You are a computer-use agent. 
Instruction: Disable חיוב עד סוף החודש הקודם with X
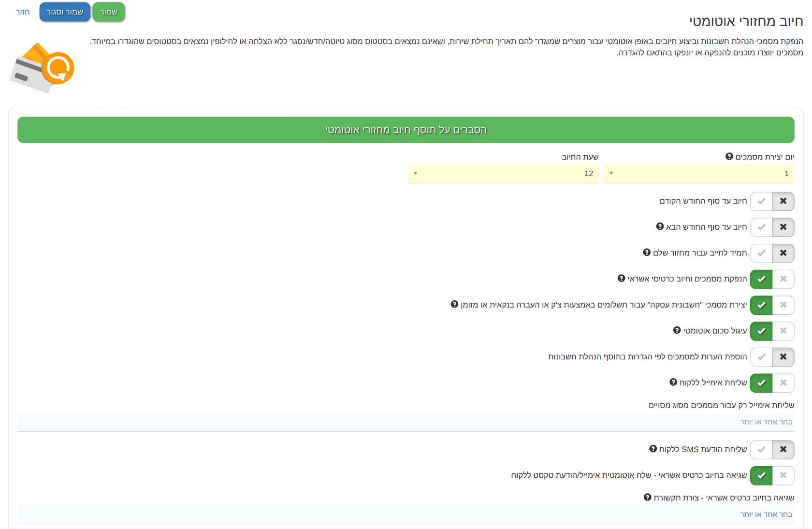coord(783,201)
